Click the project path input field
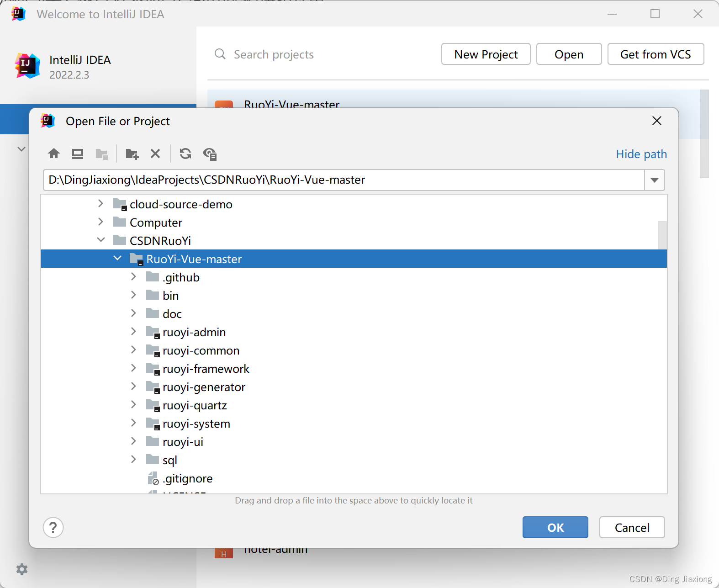The height and width of the screenshot is (588, 719). [344, 180]
